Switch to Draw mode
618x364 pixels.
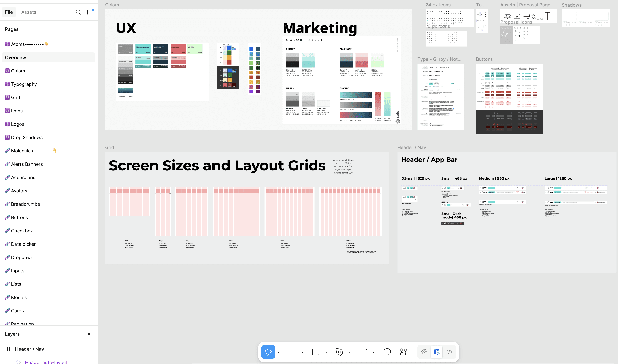click(x=424, y=352)
